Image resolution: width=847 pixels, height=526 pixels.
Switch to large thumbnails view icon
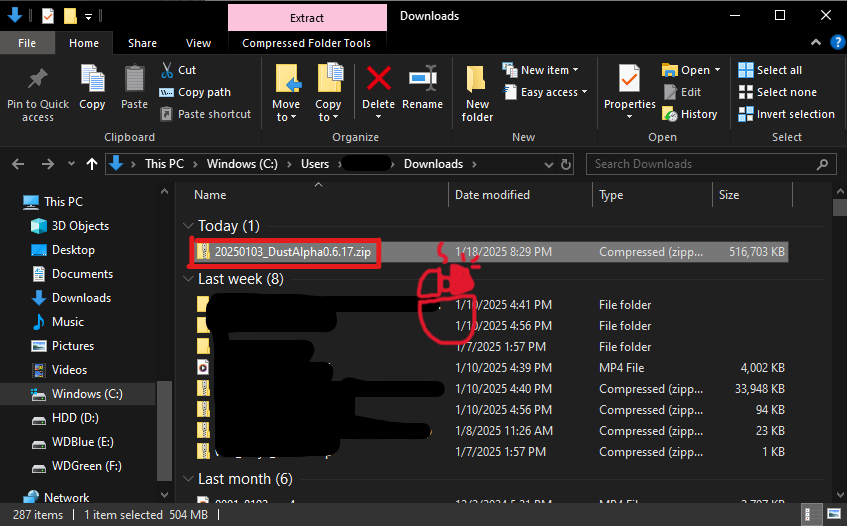click(833, 514)
